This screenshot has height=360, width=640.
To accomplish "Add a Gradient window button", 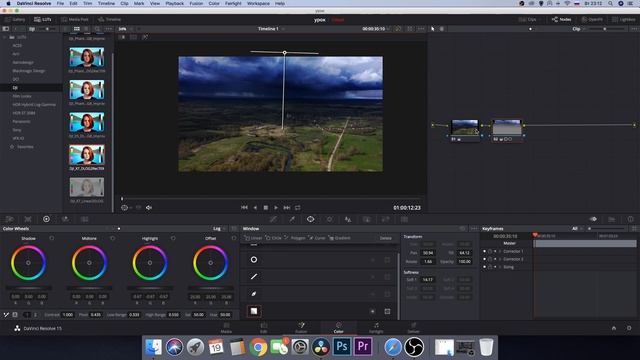I will (x=339, y=238).
